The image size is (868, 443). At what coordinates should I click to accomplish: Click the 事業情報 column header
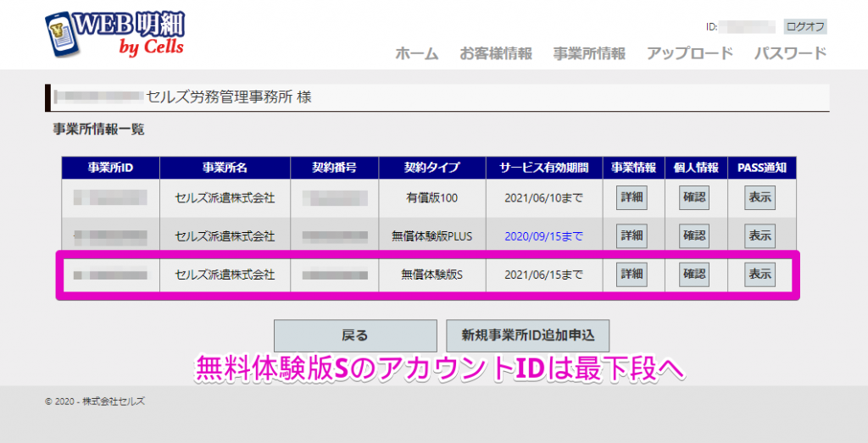pos(634,168)
